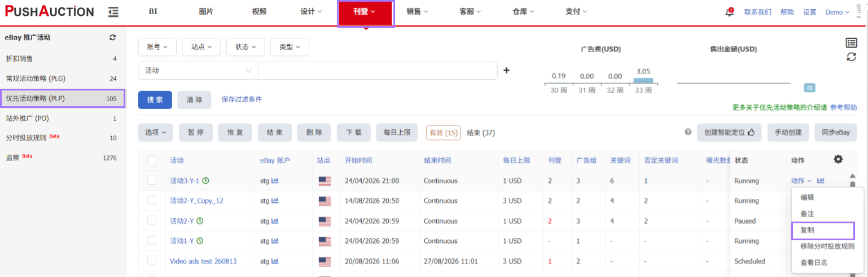Tick the checkbox for 活动3-Y-1
The width and height of the screenshot is (868, 277).
click(152, 180)
